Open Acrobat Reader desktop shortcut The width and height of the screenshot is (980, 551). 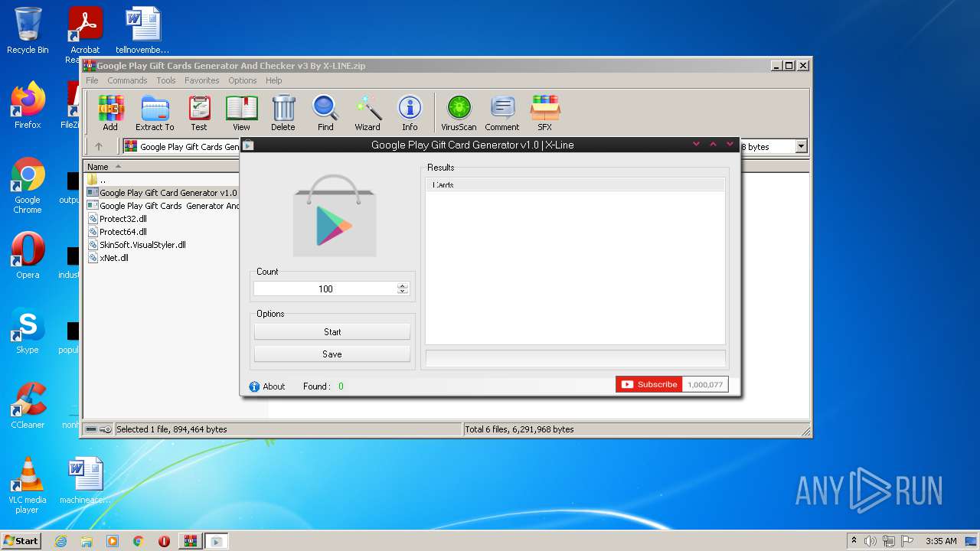click(x=85, y=34)
